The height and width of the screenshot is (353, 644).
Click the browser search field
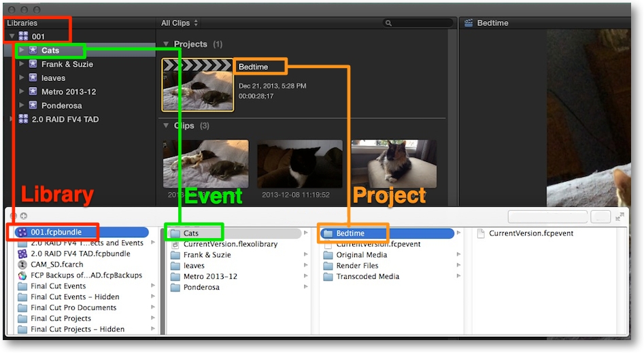[418, 23]
